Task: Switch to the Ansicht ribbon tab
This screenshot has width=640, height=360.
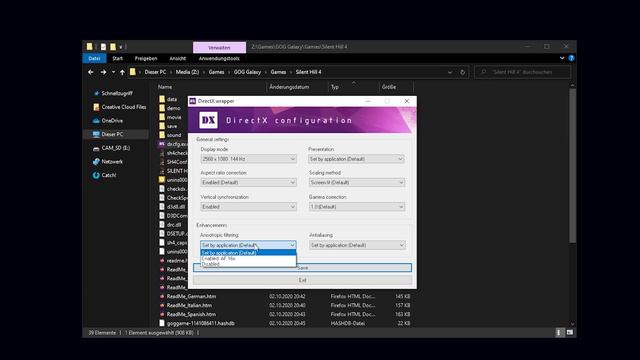Action: tap(178, 58)
